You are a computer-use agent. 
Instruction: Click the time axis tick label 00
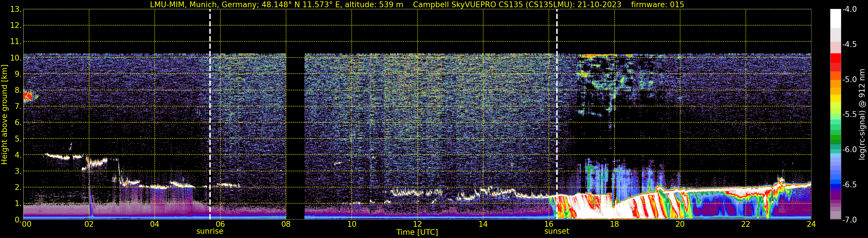(26, 224)
